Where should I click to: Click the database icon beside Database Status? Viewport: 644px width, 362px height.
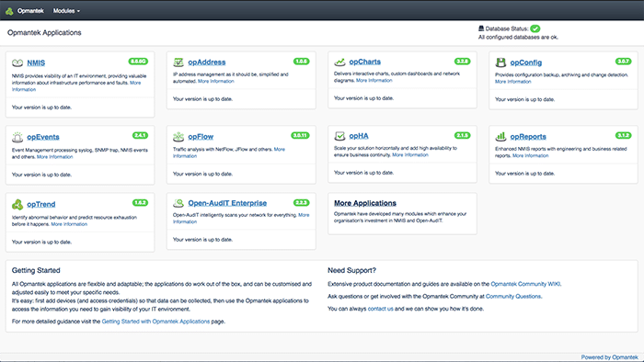[x=481, y=28]
